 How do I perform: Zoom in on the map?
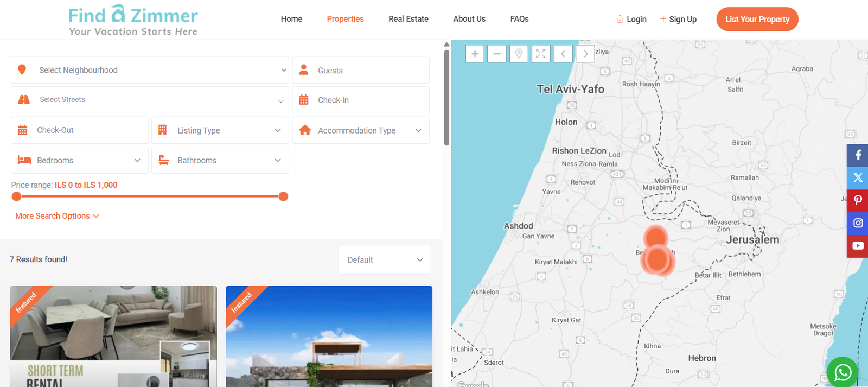pos(475,54)
